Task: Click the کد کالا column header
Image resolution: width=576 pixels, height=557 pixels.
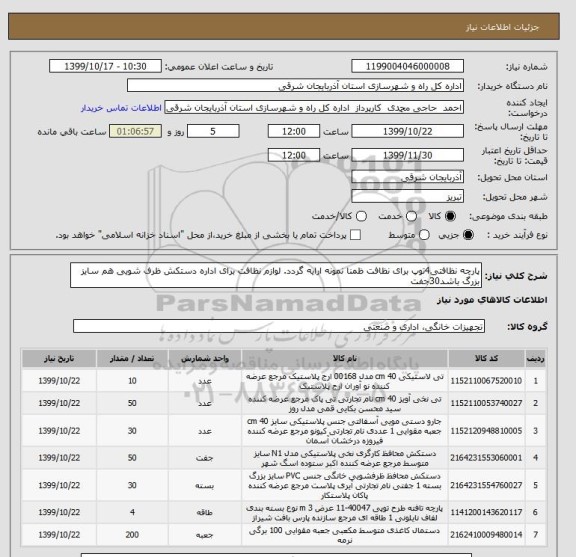Action: pos(486,359)
